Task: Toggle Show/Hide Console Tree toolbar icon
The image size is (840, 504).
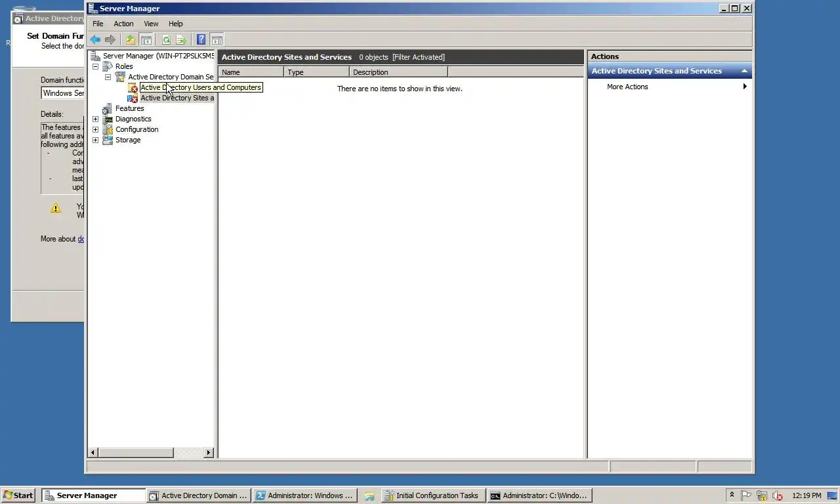Action: (x=146, y=40)
